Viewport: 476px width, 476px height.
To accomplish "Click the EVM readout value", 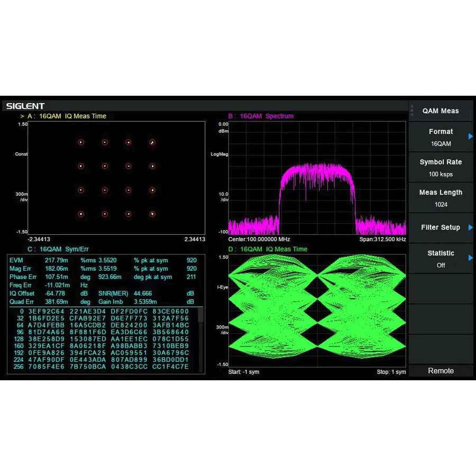I will [x=57, y=260].
